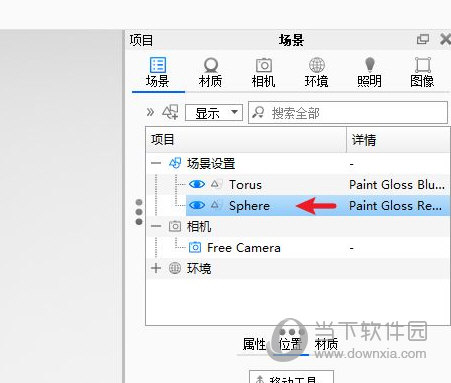Switch to the 材质 material tab

[x=210, y=72]
